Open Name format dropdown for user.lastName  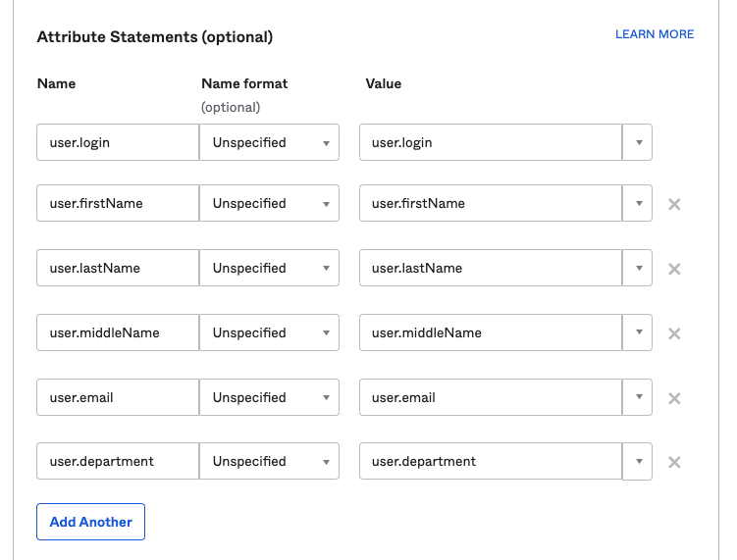[269, 268]
